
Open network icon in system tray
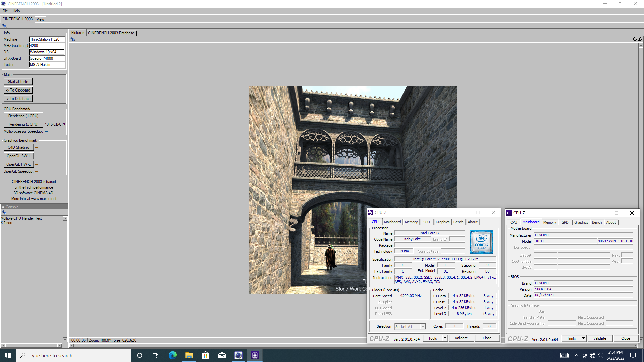tap(593, 355)
